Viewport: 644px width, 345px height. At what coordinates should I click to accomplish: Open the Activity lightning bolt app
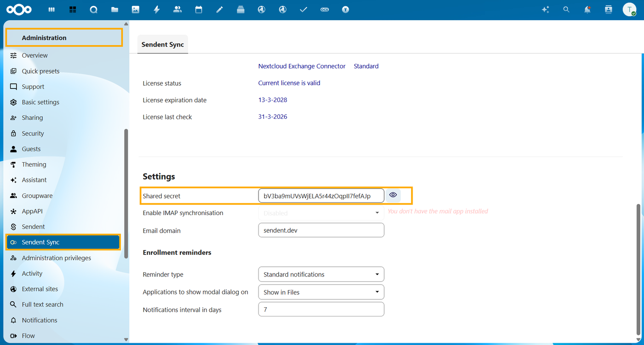point(156,10)
